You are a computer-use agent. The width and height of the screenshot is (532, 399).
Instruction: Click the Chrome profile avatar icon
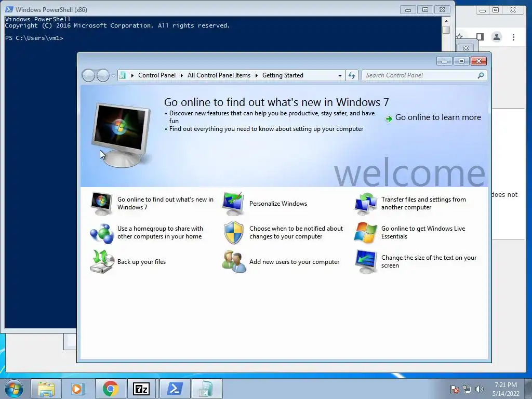[x=497, y=37]
